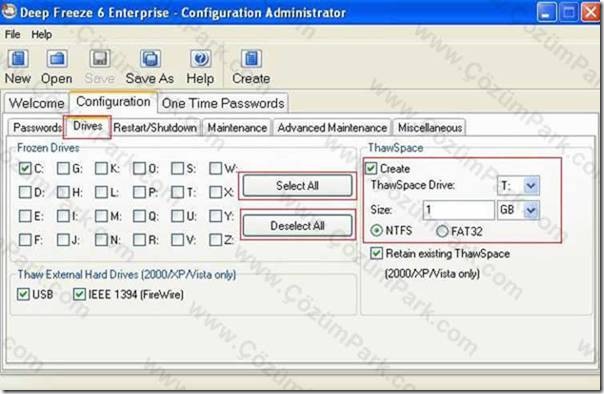Tick the P: drive checkbox

click(x=139, y=192)
